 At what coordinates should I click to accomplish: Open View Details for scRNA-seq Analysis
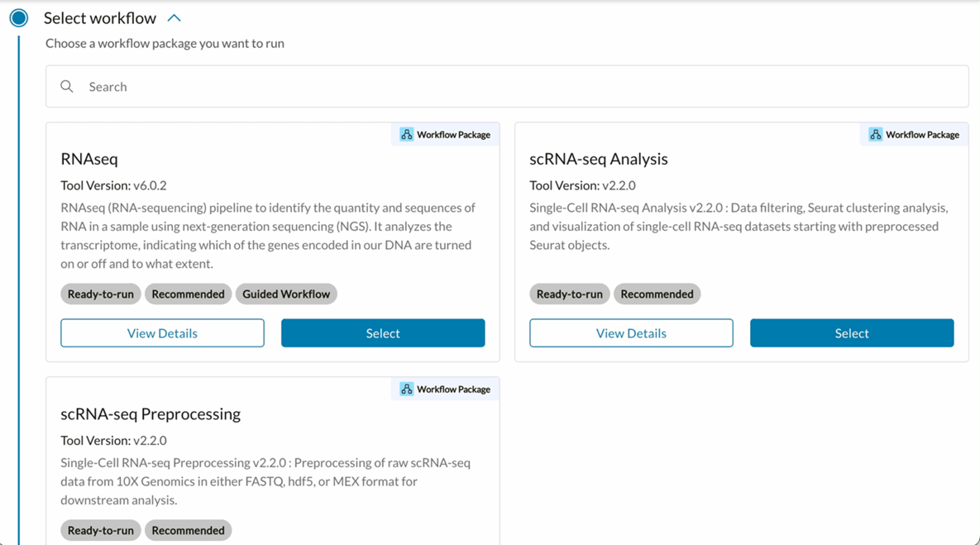pyautogui.click(x=631, y=332)
